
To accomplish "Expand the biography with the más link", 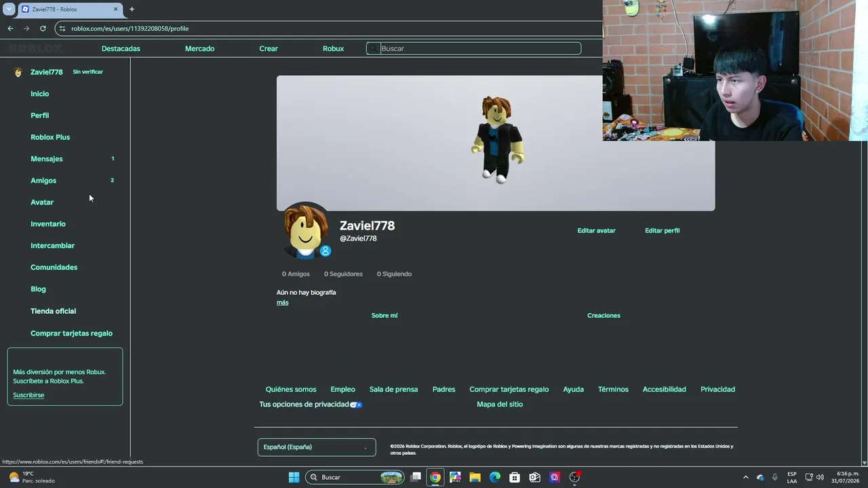I will tap(282, 302).
